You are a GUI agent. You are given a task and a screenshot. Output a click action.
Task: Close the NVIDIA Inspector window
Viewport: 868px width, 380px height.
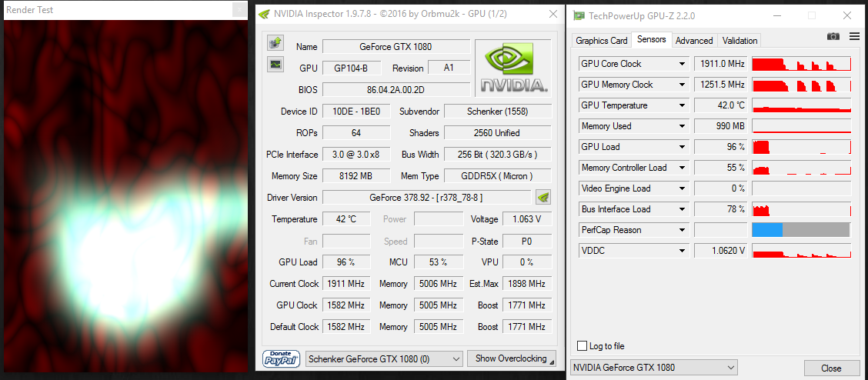coord(553,14)
